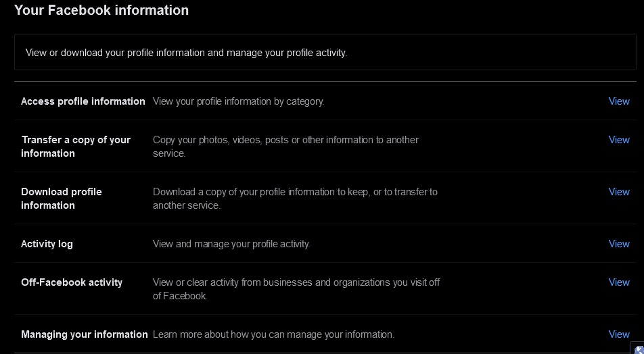The image size is (644, 354).
Task: Click the 'View or clear activity from businesses' description
Action: click(296, 289)
